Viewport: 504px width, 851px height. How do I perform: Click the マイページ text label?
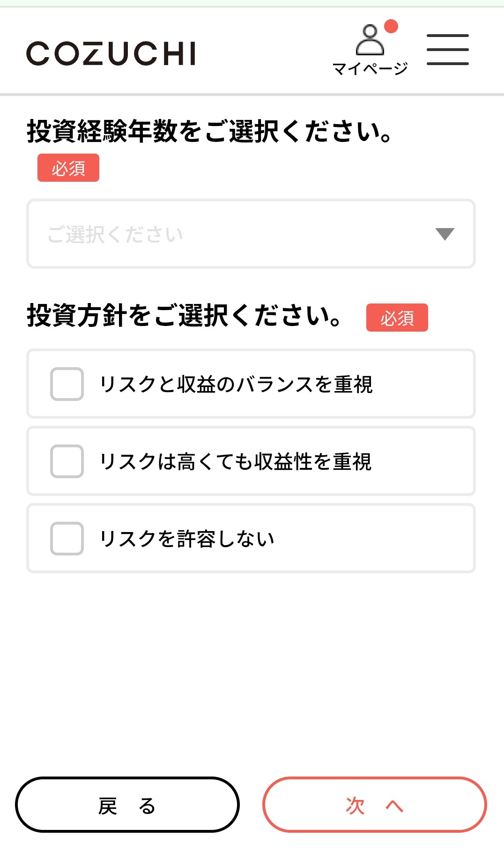pyautogui.click(x=370, y=69)
